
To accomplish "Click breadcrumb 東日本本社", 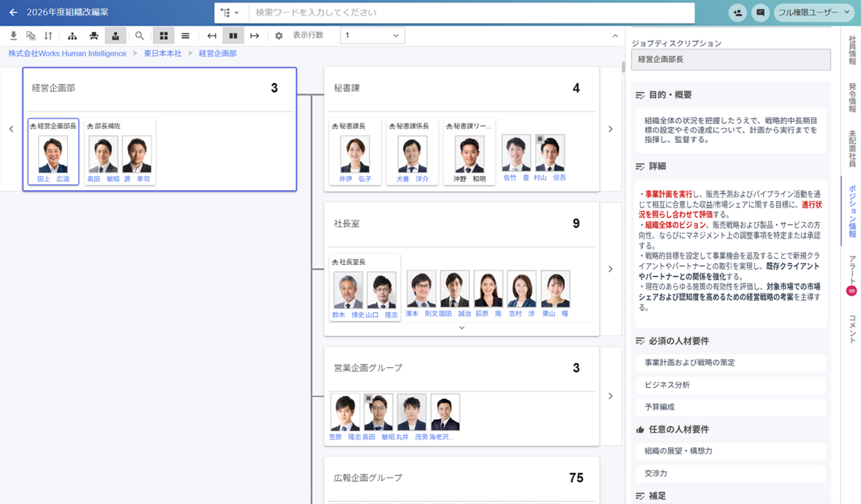I will (x=162, y=54).
